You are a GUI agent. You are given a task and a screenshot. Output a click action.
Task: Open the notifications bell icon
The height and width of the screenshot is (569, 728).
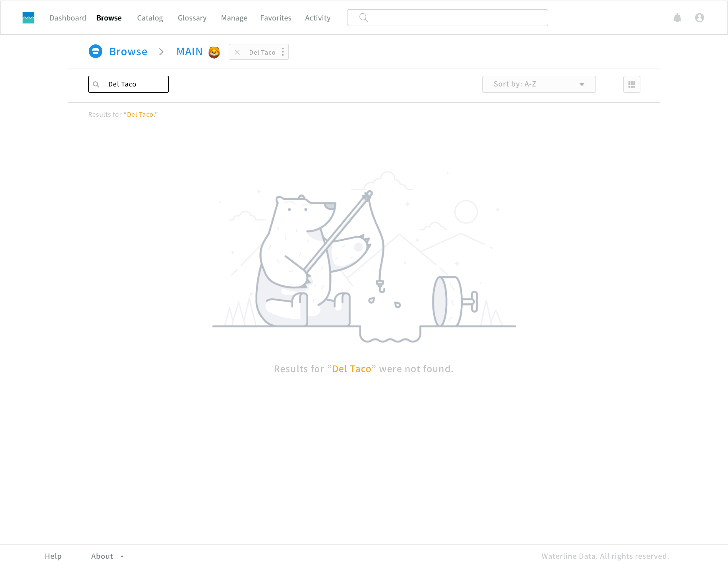coord(677,18)
